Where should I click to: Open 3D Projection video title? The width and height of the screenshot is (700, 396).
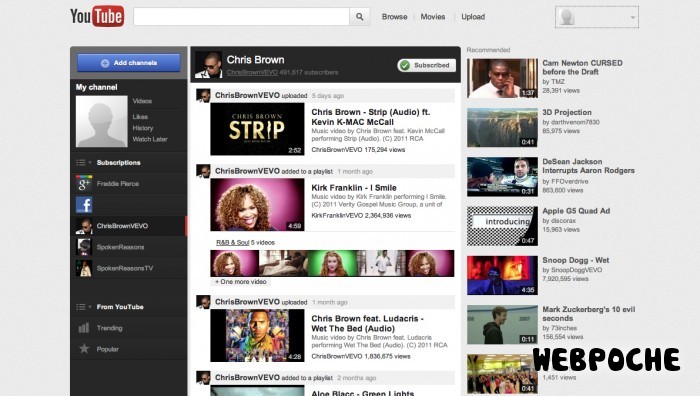tap(567, 113)
